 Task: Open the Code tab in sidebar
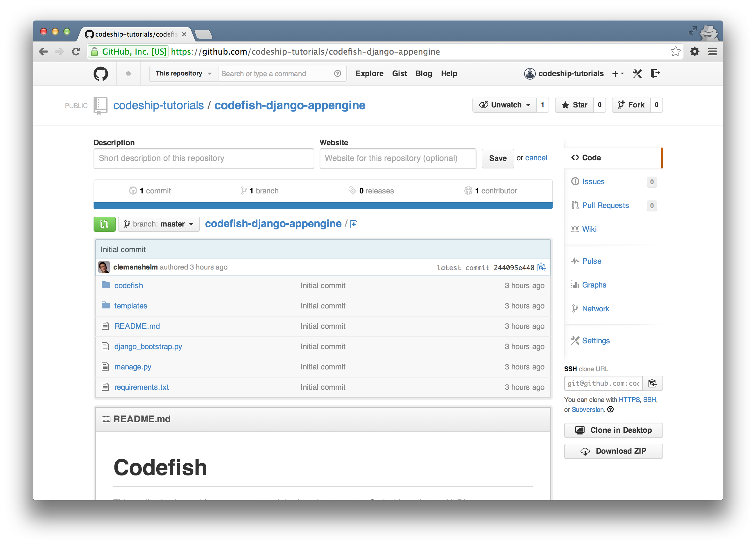[x=613, y=158]
